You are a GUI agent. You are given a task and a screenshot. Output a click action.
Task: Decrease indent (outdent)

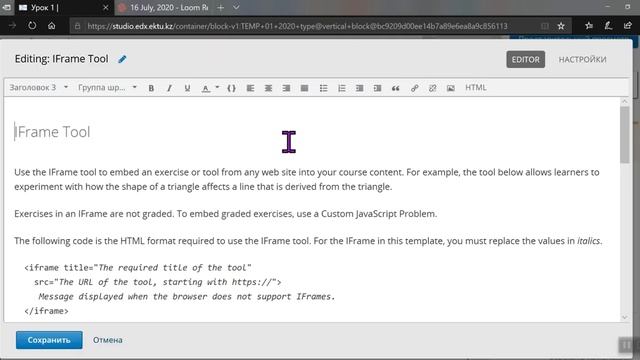click(x=359, y=88)
